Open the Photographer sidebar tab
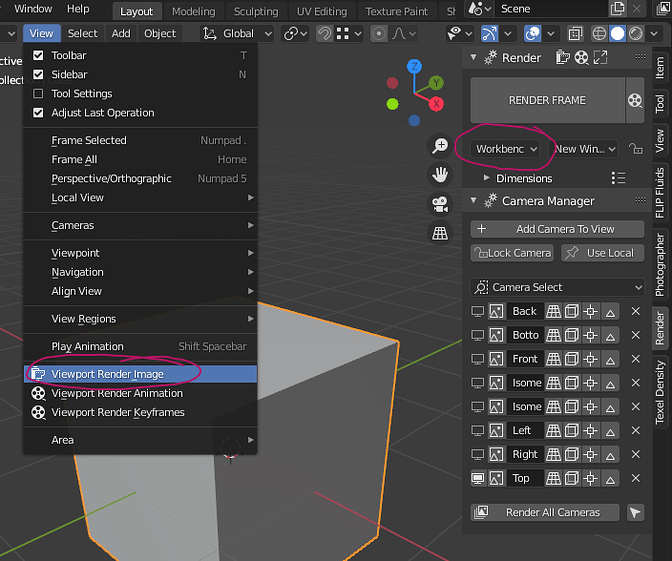Screen dimensions: 672x561 [660, 265]
